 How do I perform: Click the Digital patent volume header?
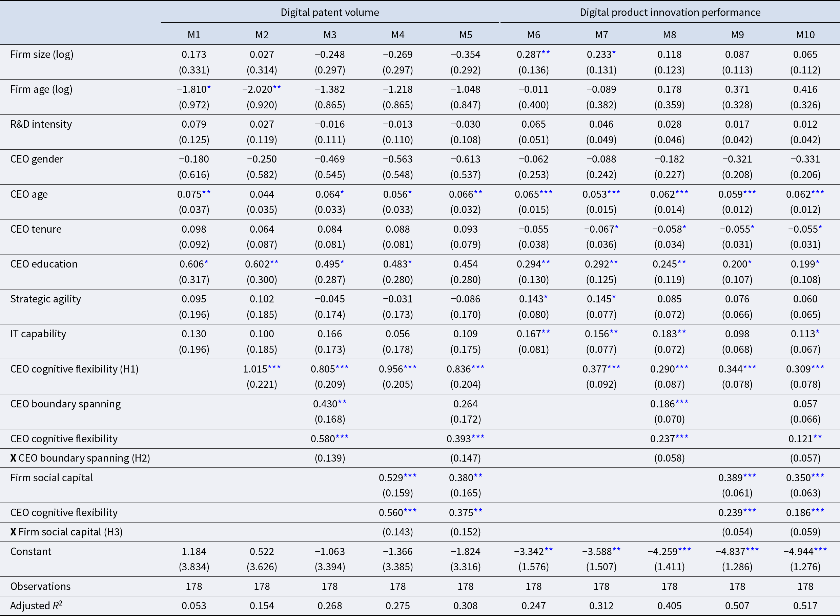click(330, 12)
